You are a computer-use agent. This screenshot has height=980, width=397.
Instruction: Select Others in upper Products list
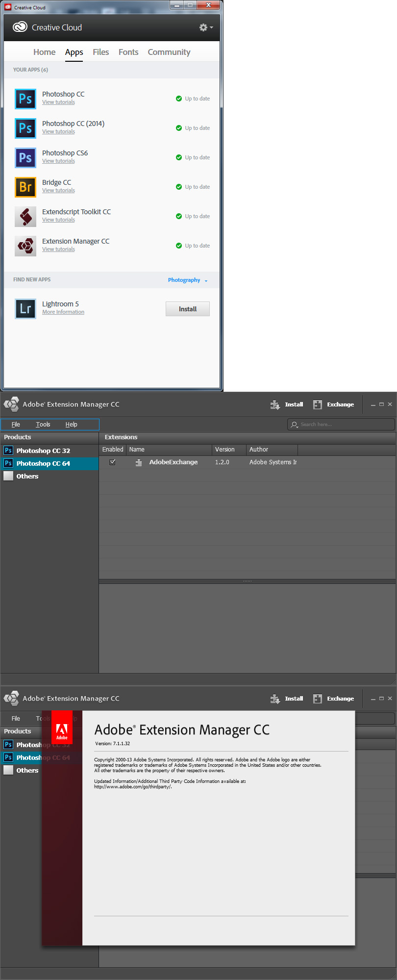point(50,476)
